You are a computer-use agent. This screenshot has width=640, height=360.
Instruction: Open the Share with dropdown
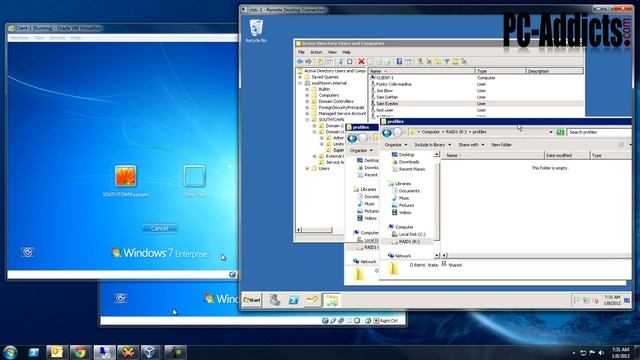pos(471,145)
